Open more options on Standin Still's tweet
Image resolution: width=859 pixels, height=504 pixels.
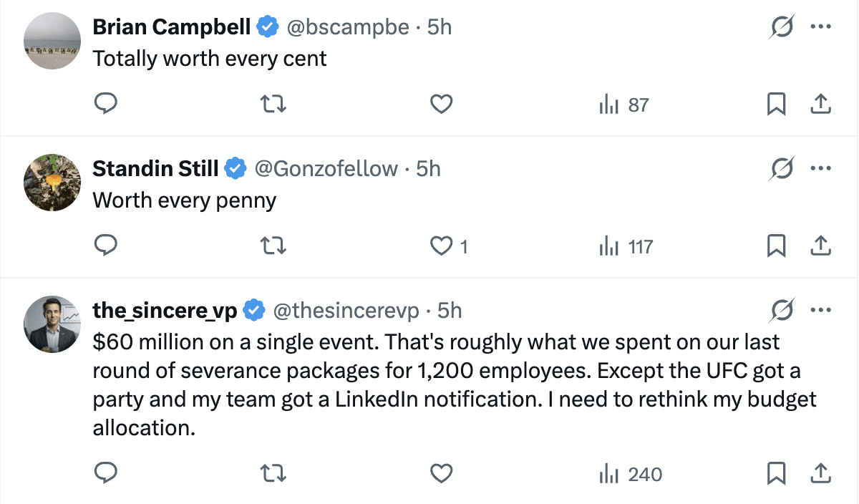[x=820, y=170]
